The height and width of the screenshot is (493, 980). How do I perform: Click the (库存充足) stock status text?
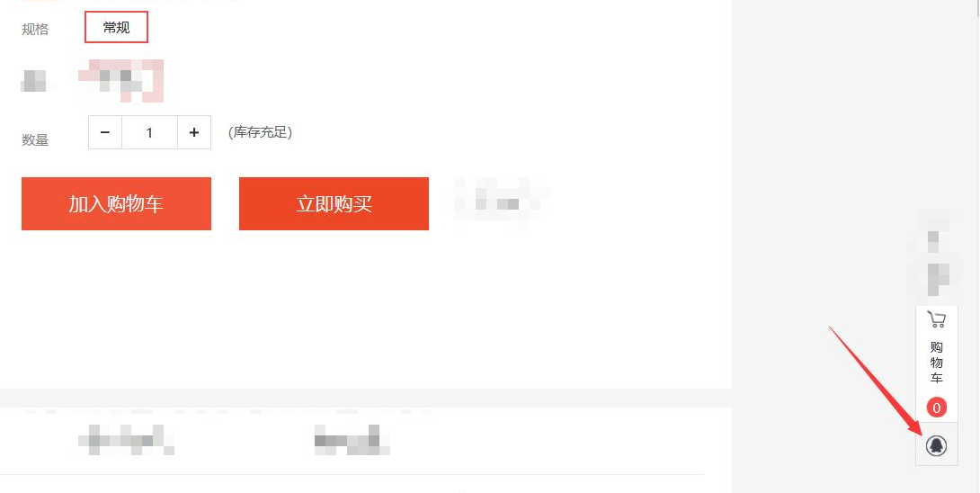[260, 132]
